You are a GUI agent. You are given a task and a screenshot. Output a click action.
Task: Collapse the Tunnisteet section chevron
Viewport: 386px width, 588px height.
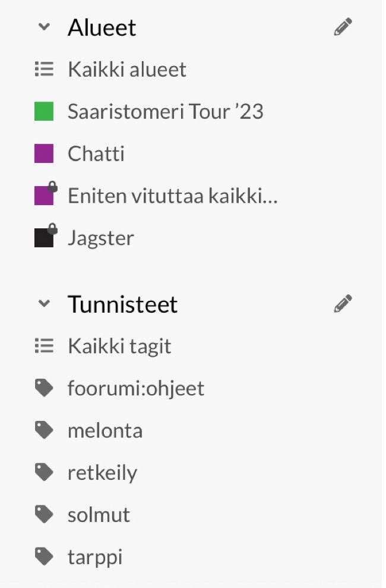(x=44, y=304)
